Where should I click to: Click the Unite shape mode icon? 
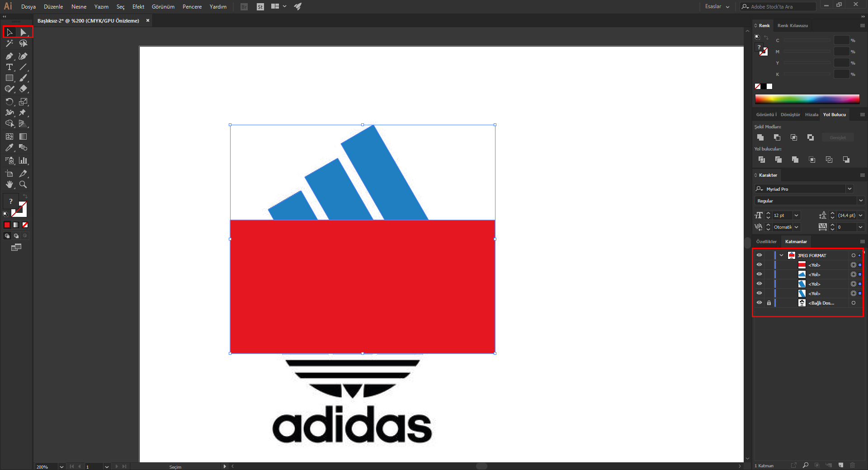pyautogui.click(x=760, y=137)
